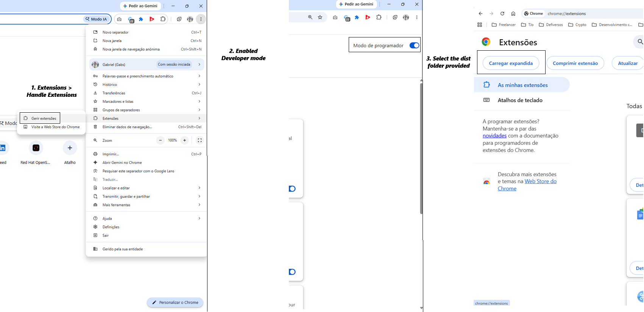Expand the Ajuda submenu arrow
The height and width of the screenshot is (312, 644).
[200, 218]
